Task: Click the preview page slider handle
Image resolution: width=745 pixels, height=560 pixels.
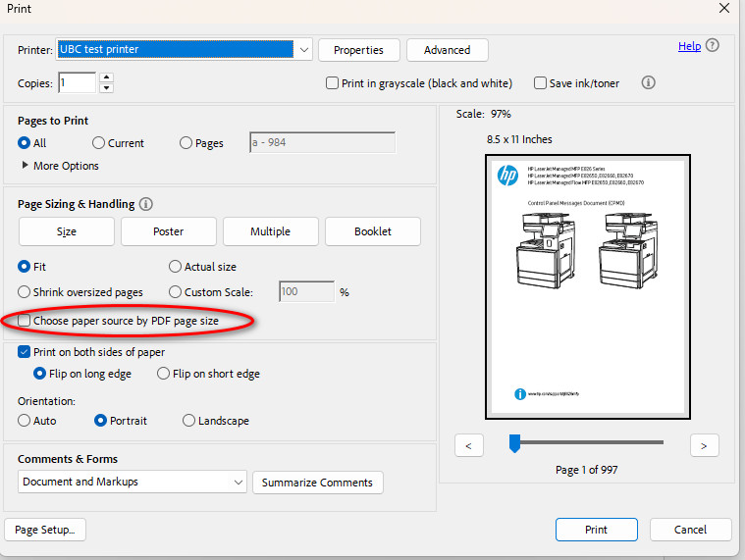Action: click(514, 443)
